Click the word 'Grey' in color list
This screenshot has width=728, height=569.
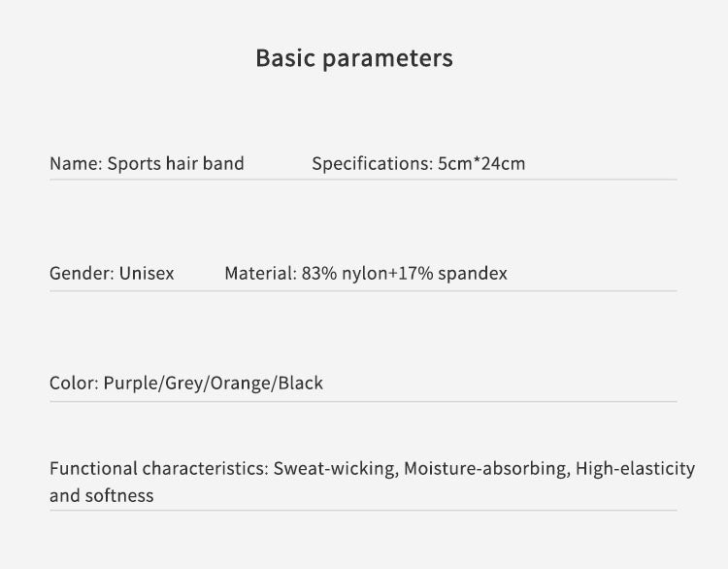coord(184,384)
